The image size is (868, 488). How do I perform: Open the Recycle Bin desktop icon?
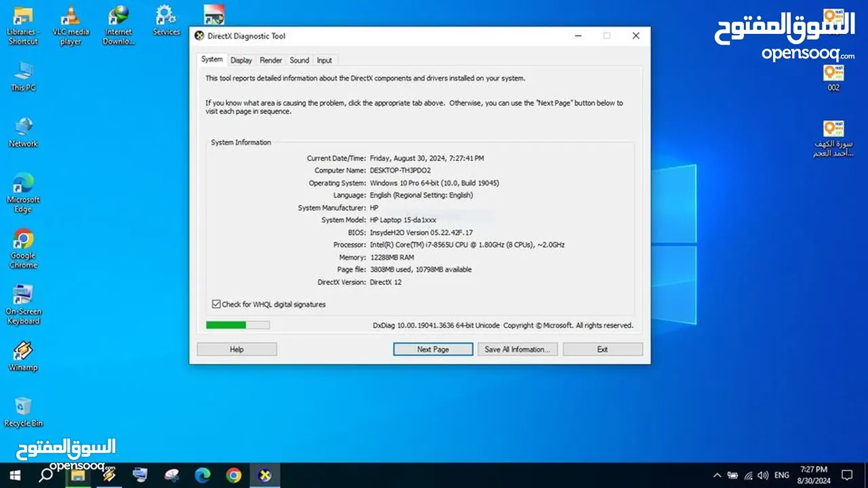[23, 412]
